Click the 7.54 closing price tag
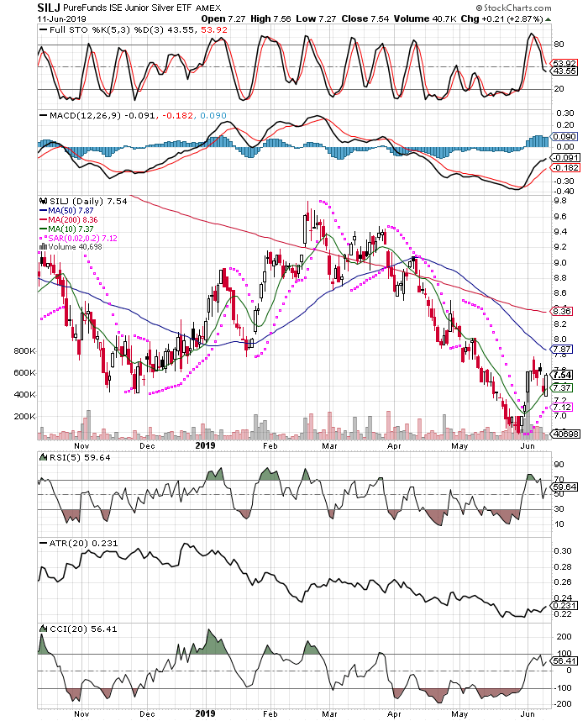Screen dimensions: 588x721 tap(563, 376)
